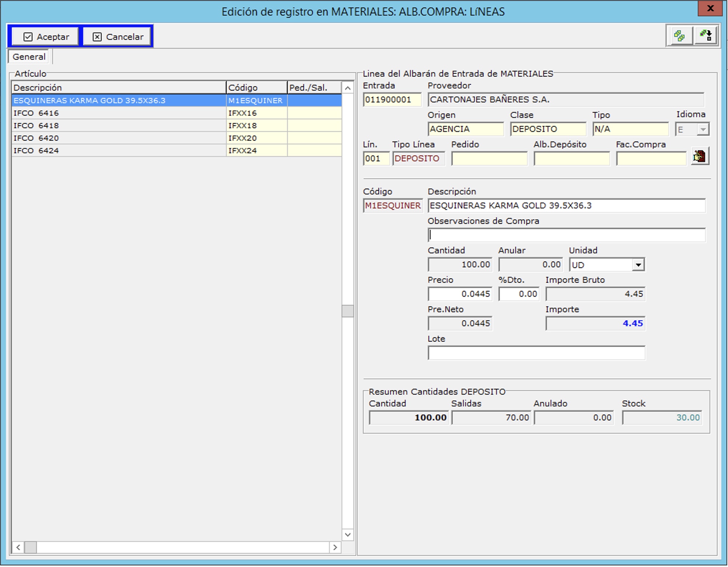Click the article list scroll-up arrow
Image resolution: width=728 pixels, height=567 pixels.
click(x=347, y=88)
